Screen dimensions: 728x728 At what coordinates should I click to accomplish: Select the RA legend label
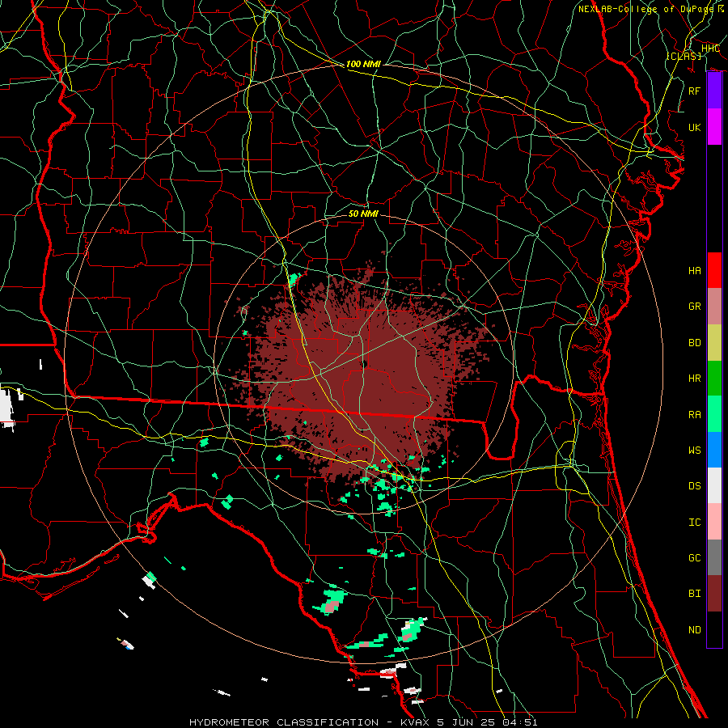(x=694, y=414)
